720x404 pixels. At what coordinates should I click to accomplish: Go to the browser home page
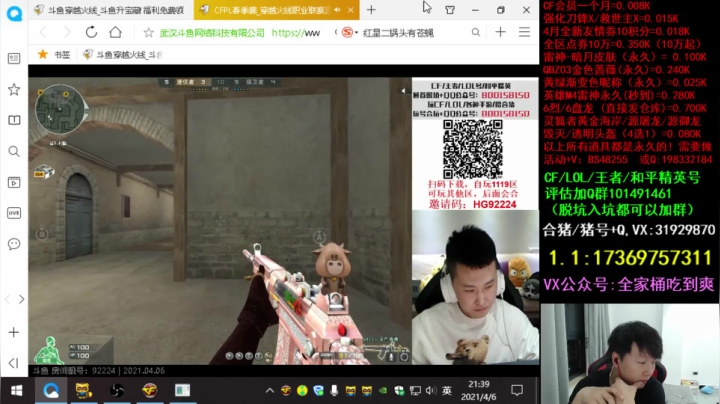click(115, 32)
